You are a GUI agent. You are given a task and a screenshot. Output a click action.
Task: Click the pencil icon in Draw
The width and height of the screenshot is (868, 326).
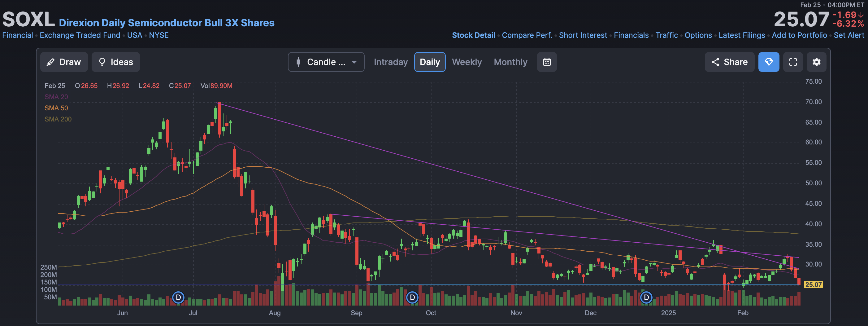[50, 62]
